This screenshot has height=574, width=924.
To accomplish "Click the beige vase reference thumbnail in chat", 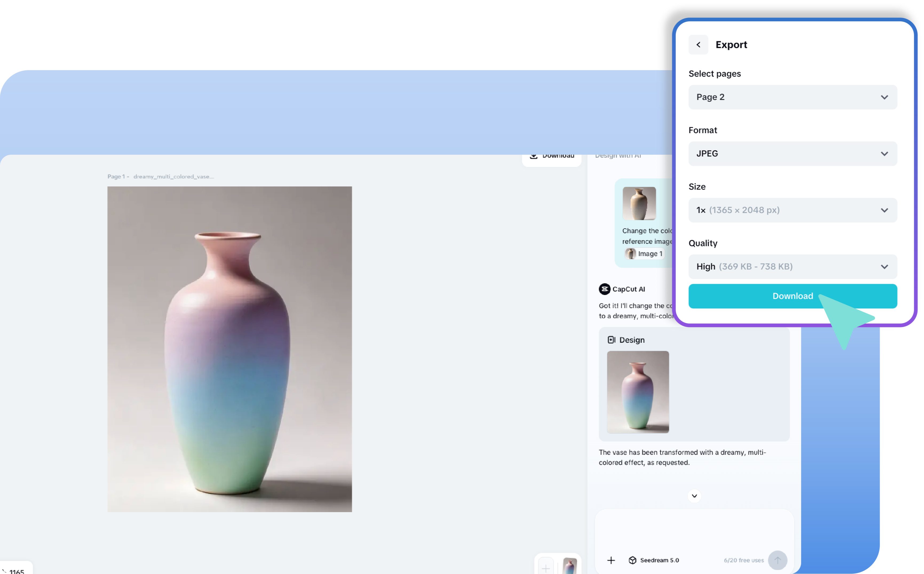I will click(x=639, y=204).
